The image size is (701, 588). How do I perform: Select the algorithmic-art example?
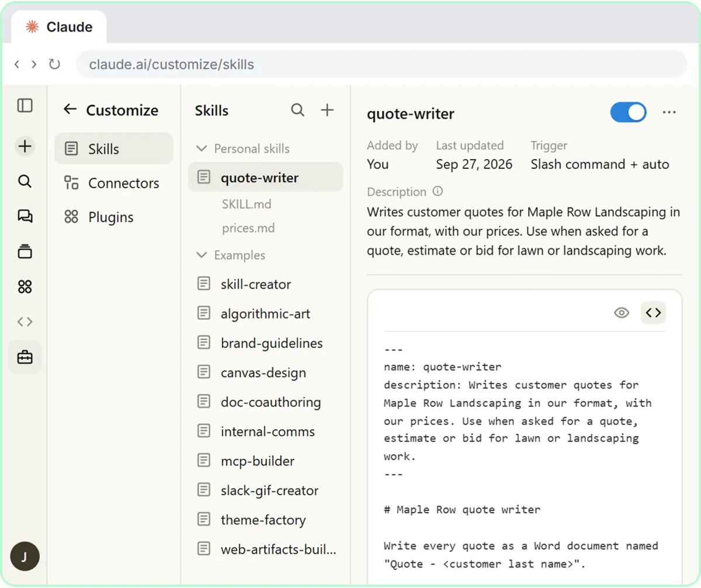(265, 313)
